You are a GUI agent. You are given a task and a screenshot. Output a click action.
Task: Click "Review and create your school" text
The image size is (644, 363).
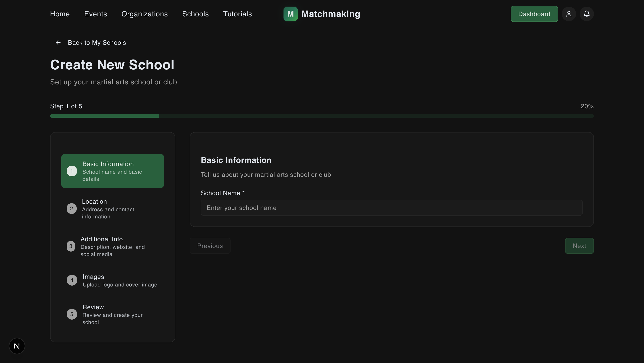pyautogui.click(x=112, y=318)
